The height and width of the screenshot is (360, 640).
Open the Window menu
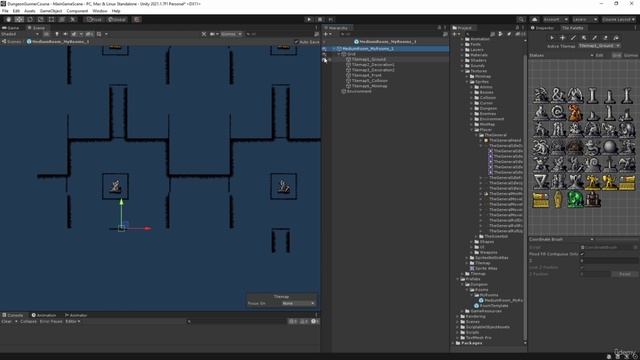coord(100,11)
